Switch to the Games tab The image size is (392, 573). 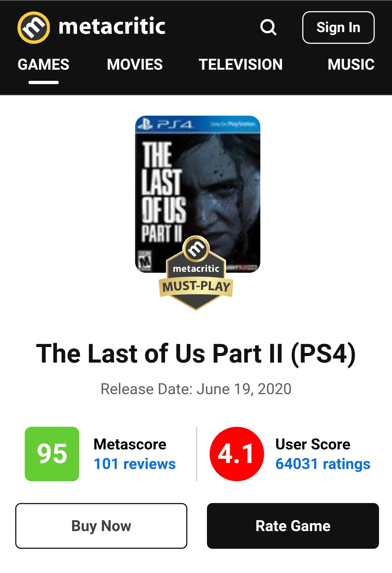pos(44,65)
